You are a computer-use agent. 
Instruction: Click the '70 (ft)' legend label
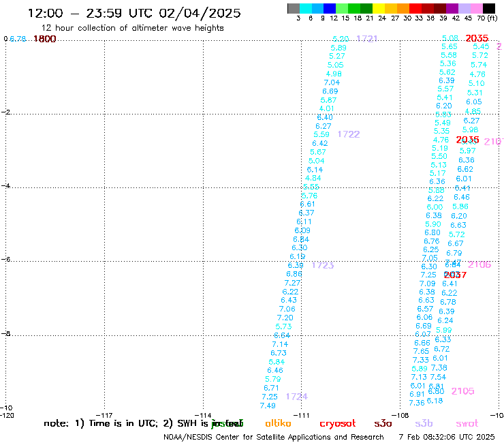point(487,18)
